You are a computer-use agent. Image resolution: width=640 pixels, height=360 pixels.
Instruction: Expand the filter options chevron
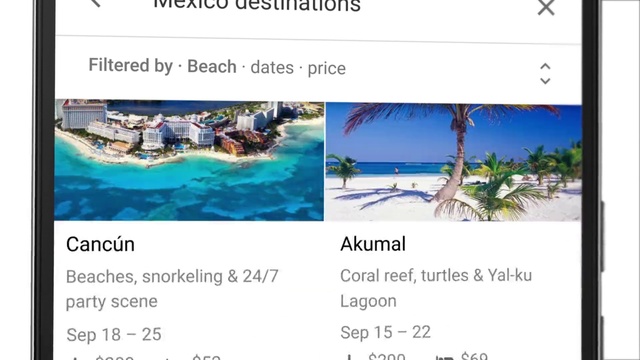(545, 73)
